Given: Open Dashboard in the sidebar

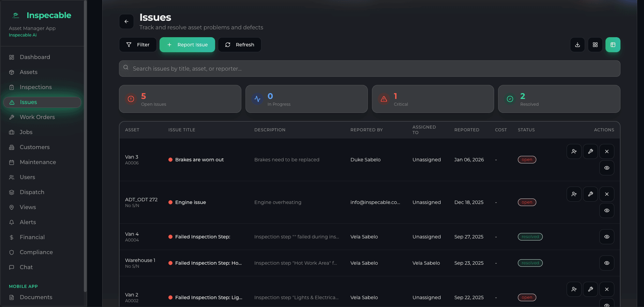Looking at the screenshot, I should pyautogui.click(x=42, y=57).
